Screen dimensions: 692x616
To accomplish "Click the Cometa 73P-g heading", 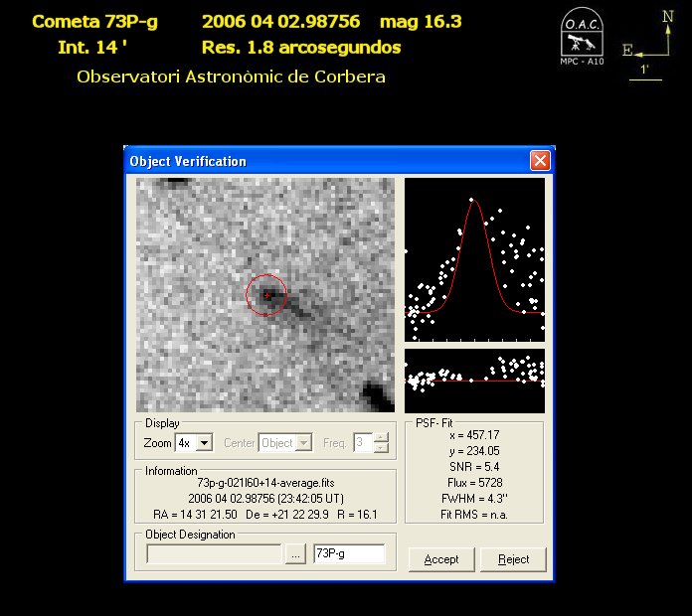I will (x=94, y=22).
